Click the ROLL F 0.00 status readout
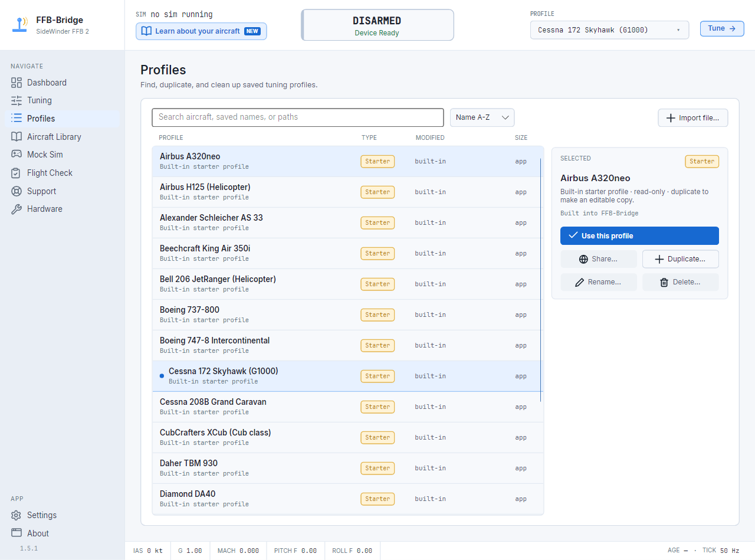 coord(352,551)
